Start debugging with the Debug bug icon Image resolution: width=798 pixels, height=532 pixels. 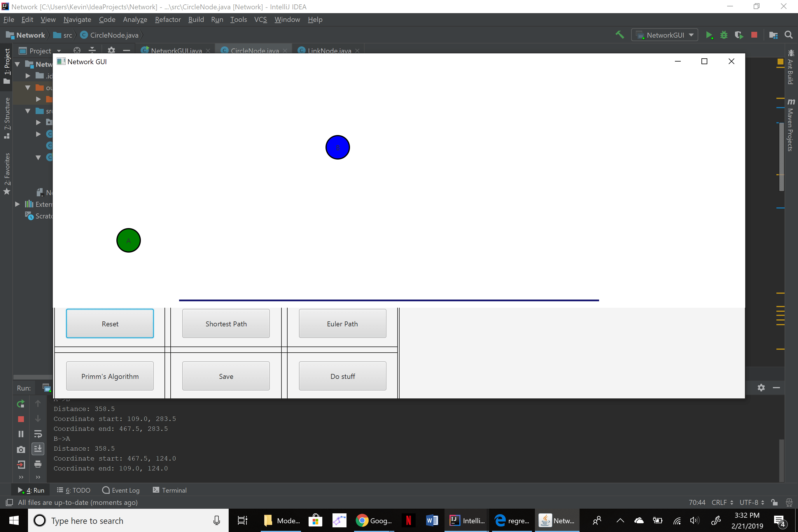pyautogui.click(x=724, y=35)
